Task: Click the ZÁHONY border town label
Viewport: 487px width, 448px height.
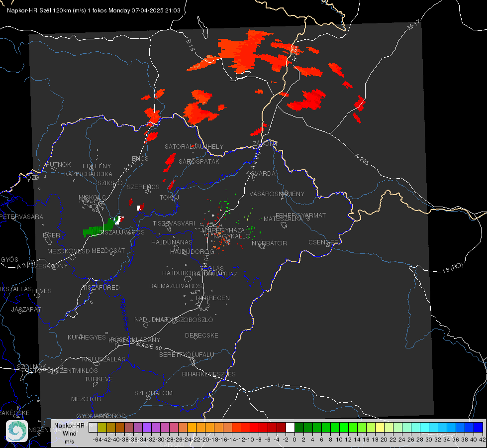Action: [x=265, y=144]
